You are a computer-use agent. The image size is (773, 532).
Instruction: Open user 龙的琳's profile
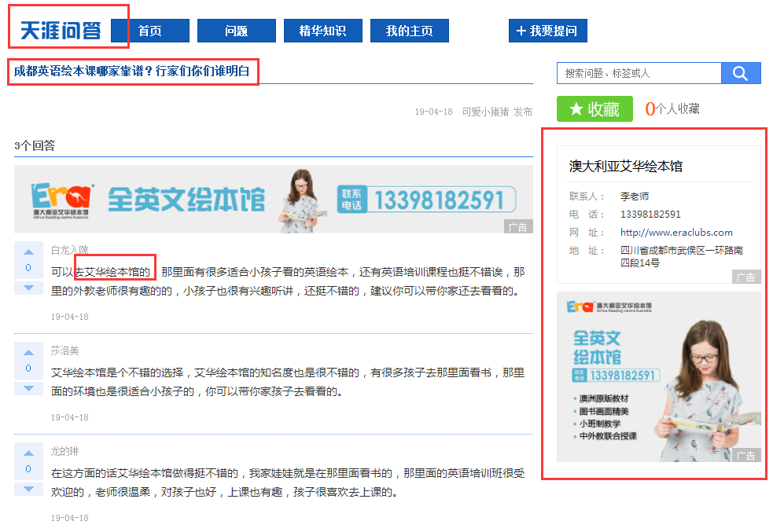tap(64, 451)
